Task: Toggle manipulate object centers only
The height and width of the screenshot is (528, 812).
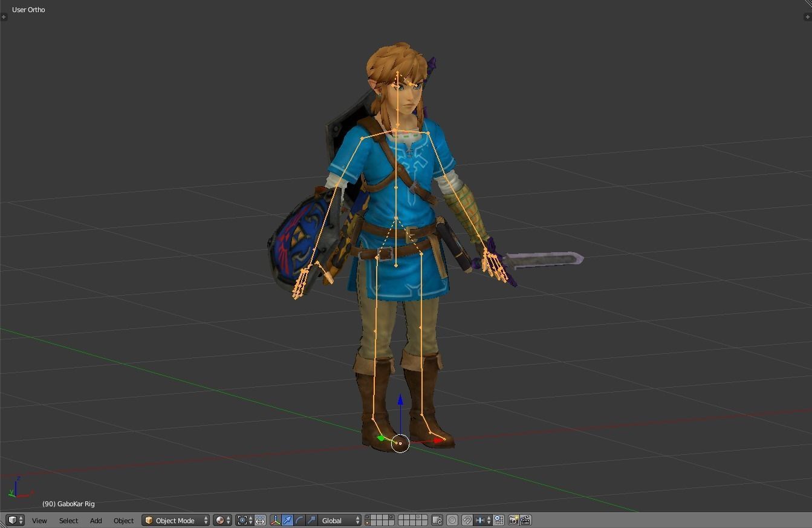Action: click(260, 520)
